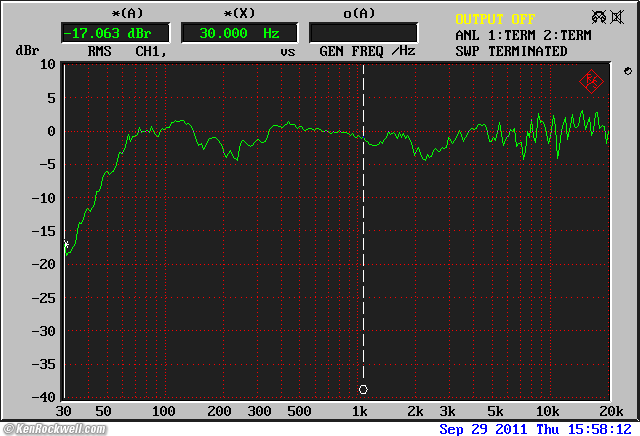Click the 10k label on the frequency axis

[x=547, y=411]
